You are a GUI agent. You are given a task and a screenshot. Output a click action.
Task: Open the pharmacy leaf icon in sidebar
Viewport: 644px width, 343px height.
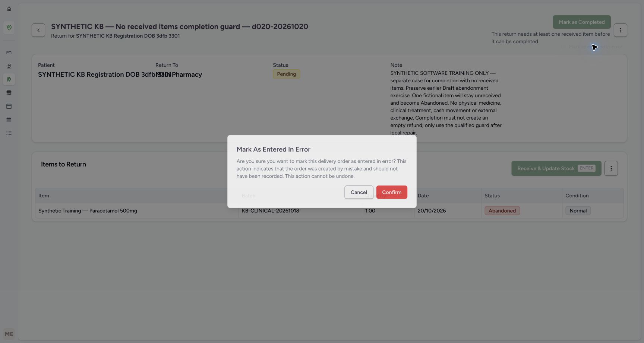9,79
